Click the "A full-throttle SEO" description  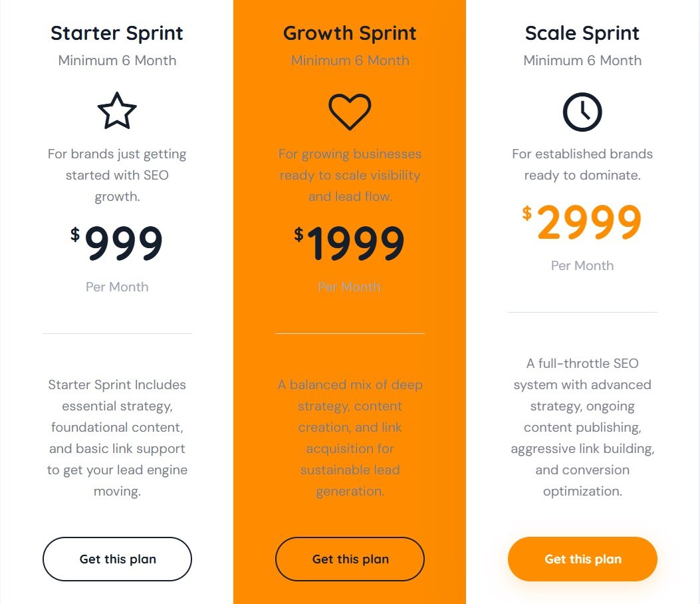coord(582,427)
